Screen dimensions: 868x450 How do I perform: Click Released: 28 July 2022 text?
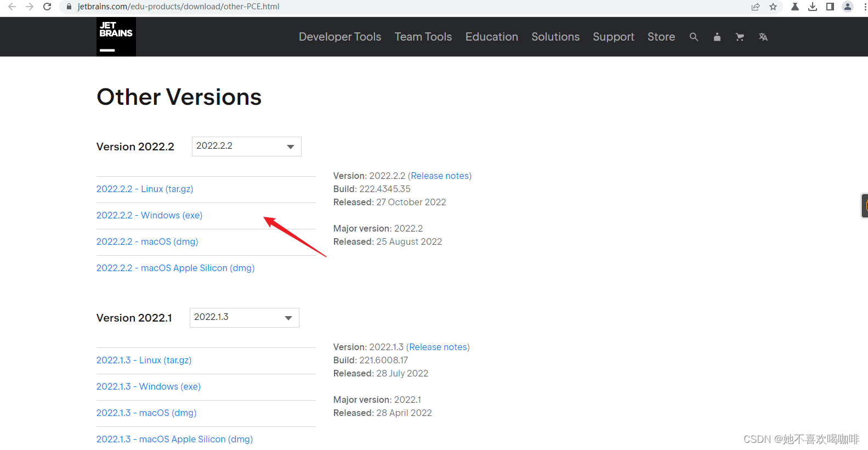click(x=381, y=373)
